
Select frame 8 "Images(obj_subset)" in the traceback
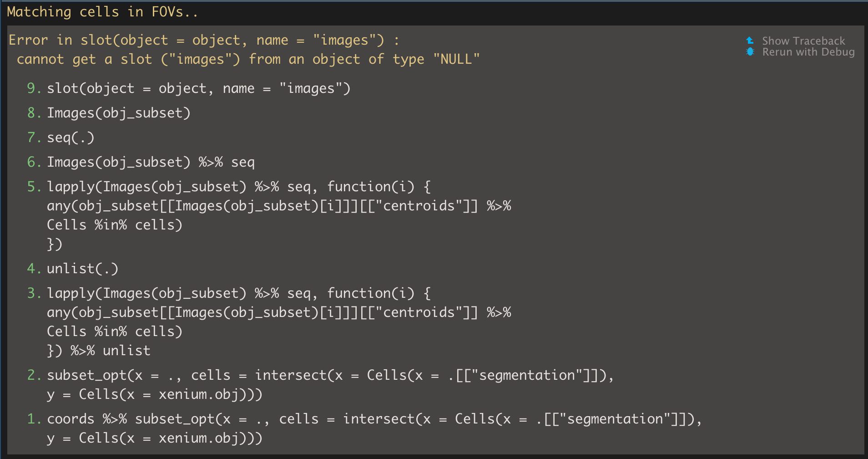119,112
